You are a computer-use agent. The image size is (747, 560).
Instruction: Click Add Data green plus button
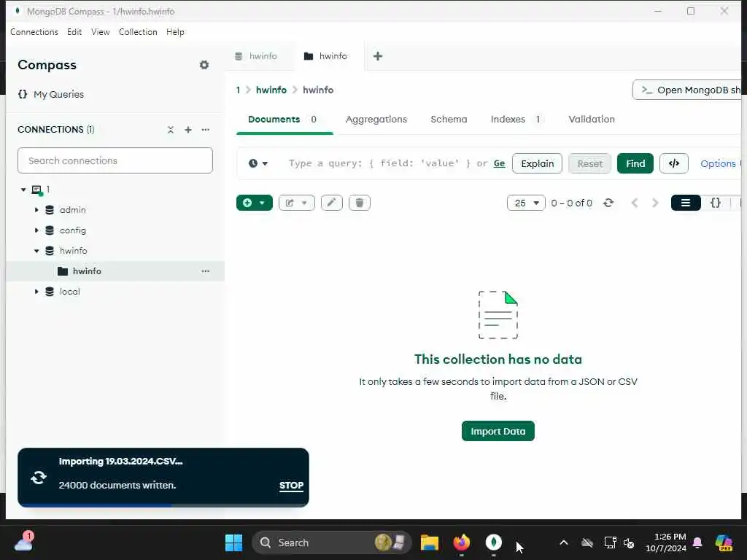(x=255, y=203)
